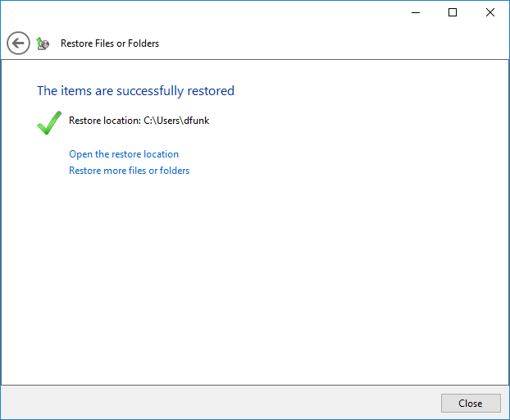Open the restore location link
The width and height of the screenshot is (510, 420).
(124, 154)
